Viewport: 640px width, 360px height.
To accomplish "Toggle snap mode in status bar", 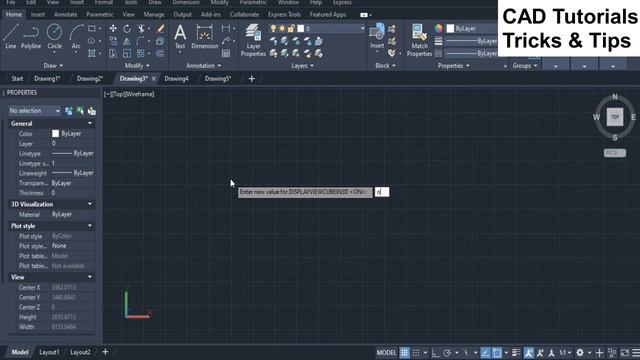I will [416, 352].
